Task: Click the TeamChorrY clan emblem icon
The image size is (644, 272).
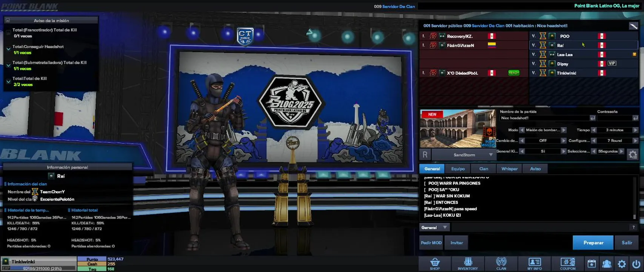Action: click(35, 192)
